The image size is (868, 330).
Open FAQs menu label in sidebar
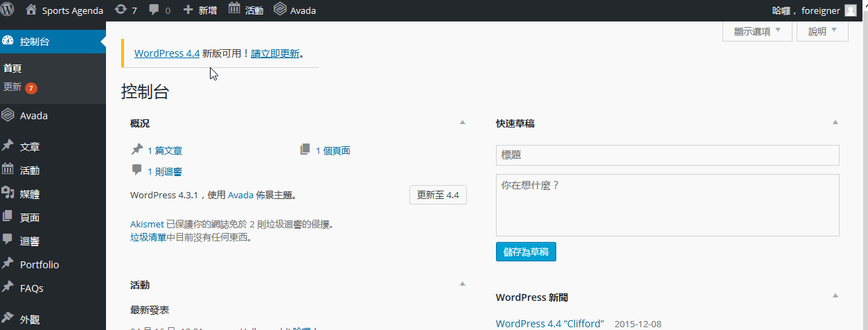(32, 288)
